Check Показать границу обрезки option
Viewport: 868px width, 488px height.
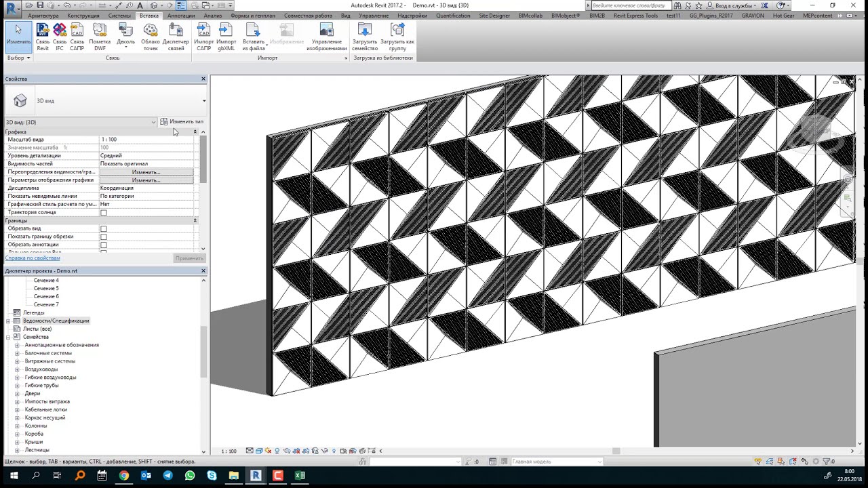[x=104, y=237]
